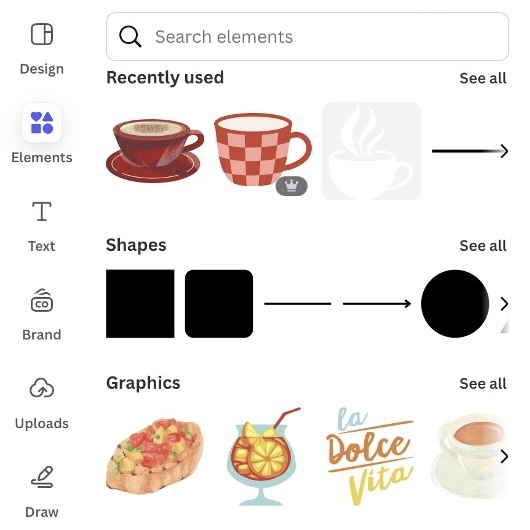530x530 pixels.
Task: Click the magnifier search icon
Action: click(130, 37)
